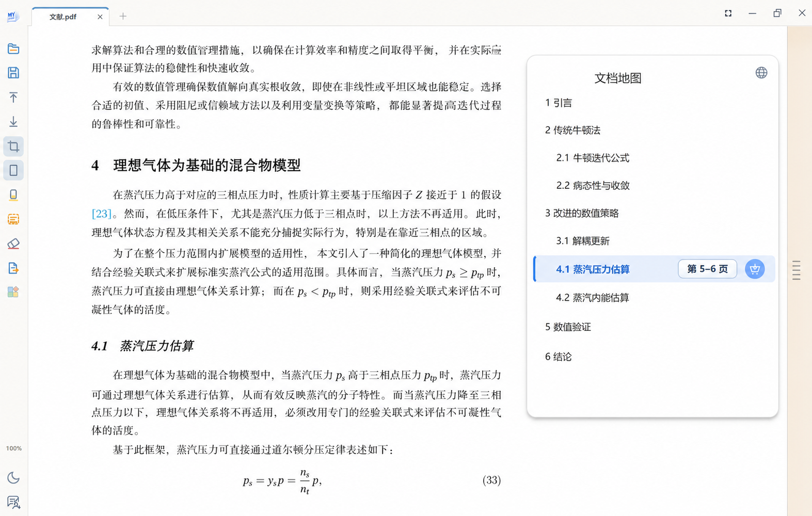Screen dimensions: 812x516
Task: Open the colorful shapes icon
Action: [13, 292]
